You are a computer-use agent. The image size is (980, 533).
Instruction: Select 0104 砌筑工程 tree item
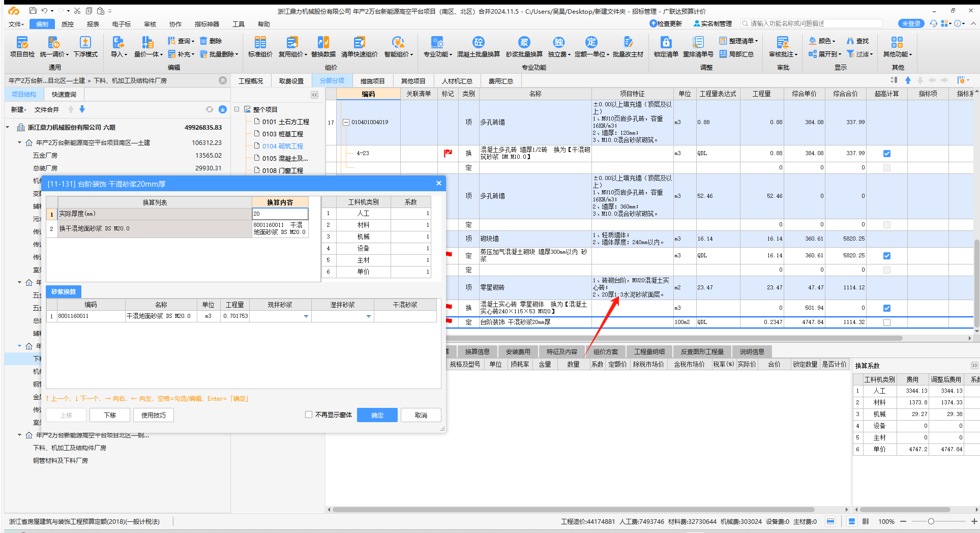click(x=283, y=146)
